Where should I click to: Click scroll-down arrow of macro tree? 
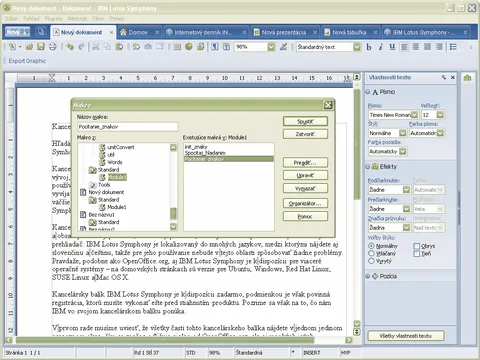tap(173, 227)
